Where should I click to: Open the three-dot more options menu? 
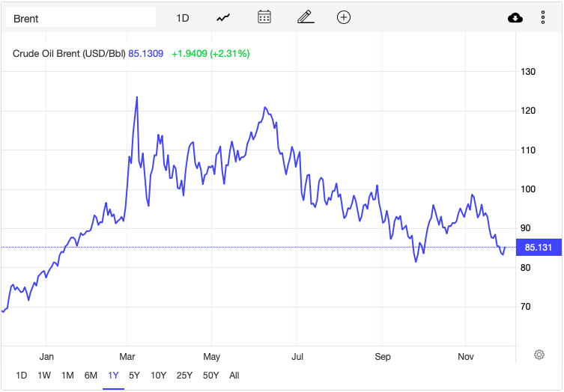pyautogui.click(x=543, y=18)
